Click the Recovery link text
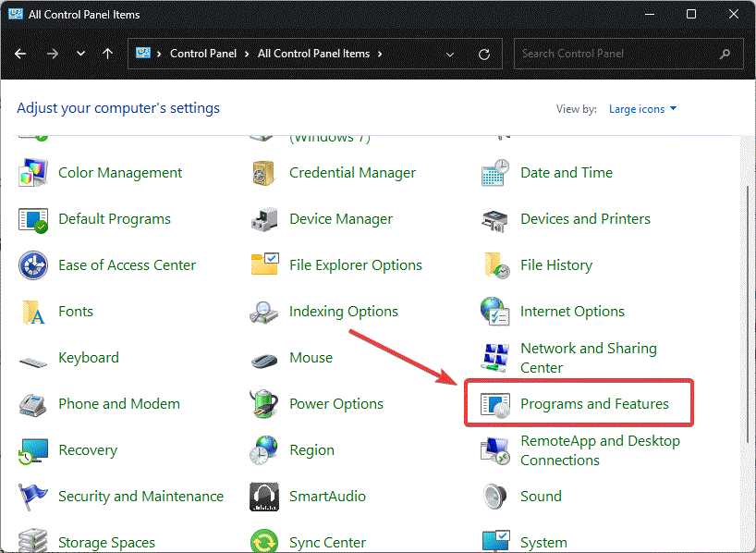The height and width of the screenshot is (553, 756). (88, 450)
